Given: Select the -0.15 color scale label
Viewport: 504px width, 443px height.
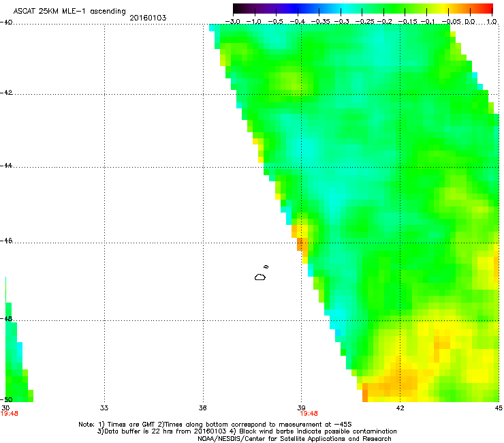Looking at the screenshot, I should [x=407, y=21].
